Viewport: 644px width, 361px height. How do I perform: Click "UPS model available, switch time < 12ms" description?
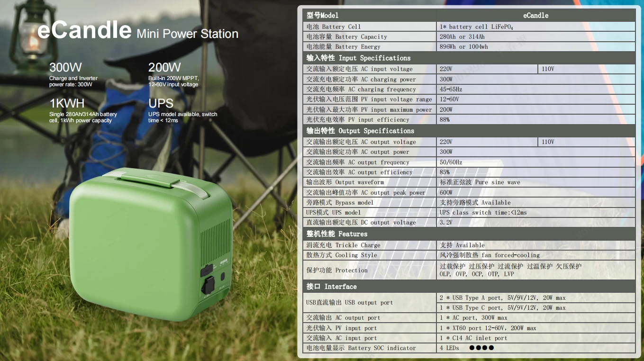click(x=182, y=117)
